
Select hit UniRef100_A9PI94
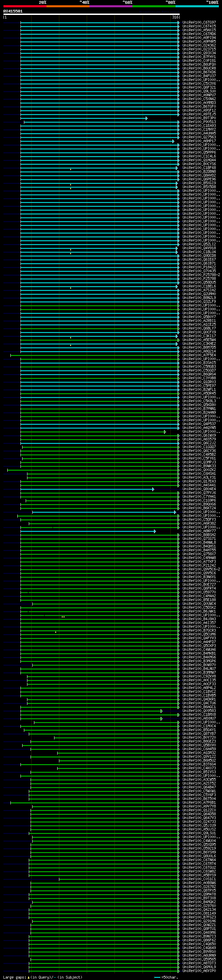[x=199, y=38]
